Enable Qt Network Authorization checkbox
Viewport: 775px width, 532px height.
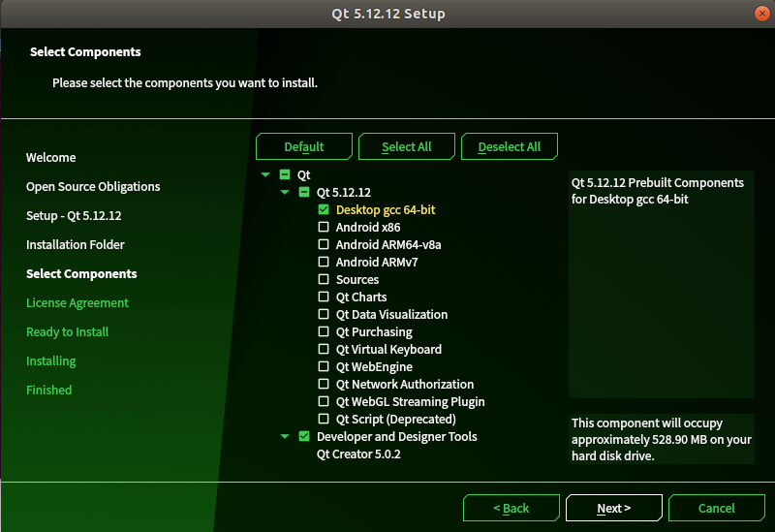pos(324,384)
